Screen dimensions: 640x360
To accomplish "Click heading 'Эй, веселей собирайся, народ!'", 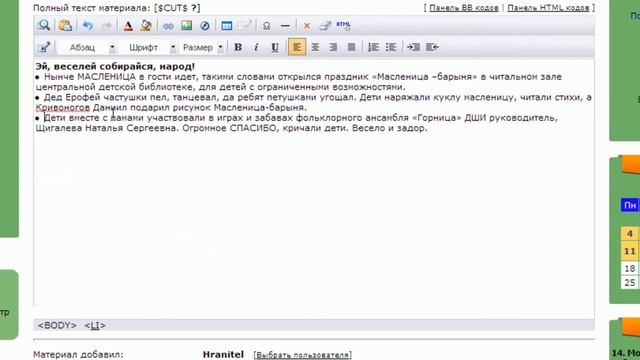I will 116,67.
